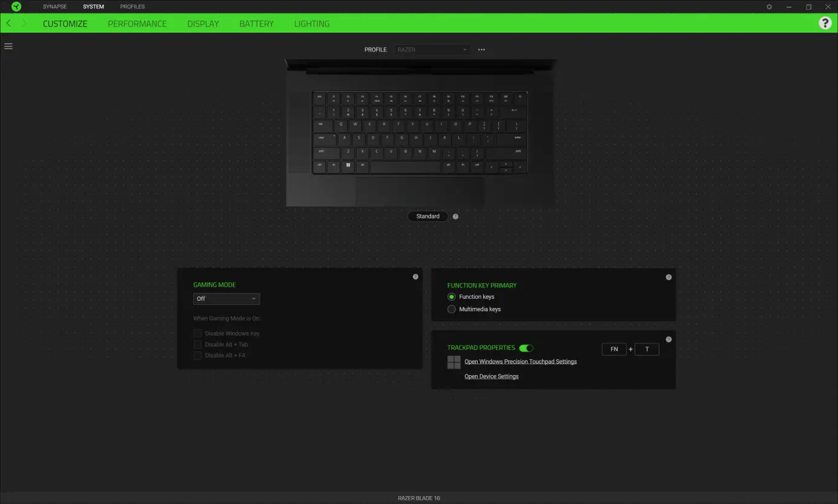Open the sidebar hamburger menu
Image resolution: width=838 pixels, height=504 pixels.
[x=8, y=46]
